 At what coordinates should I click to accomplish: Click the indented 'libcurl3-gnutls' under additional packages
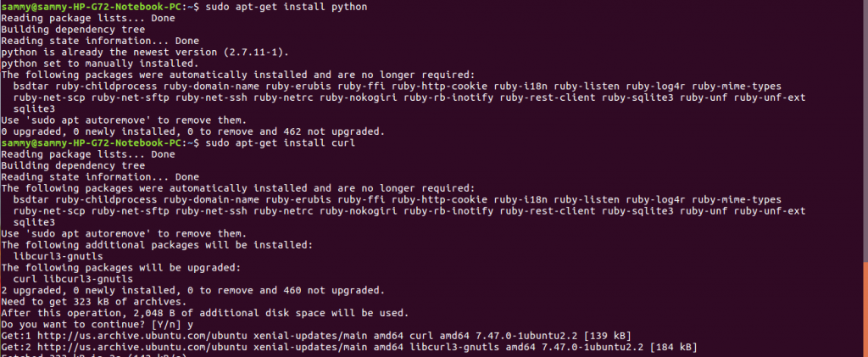58,256
